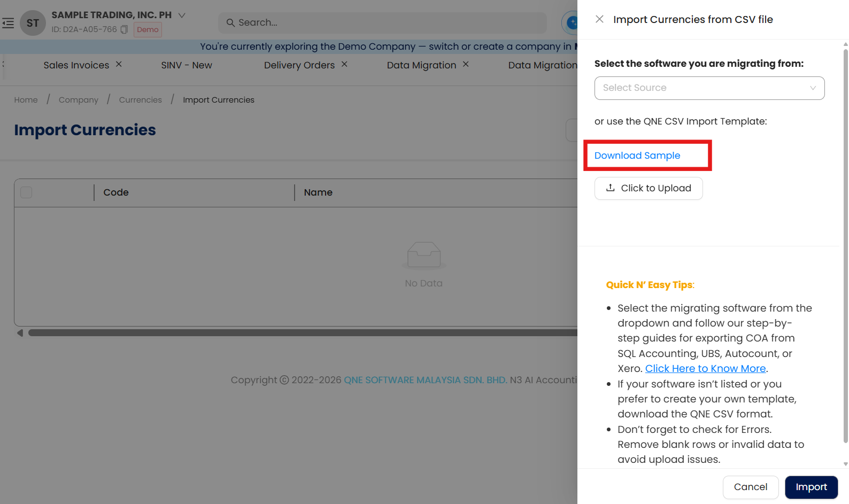Click the sidebar menu collapse icon
The height and width of the screenshot is (504, 849).
click(8, 23)
